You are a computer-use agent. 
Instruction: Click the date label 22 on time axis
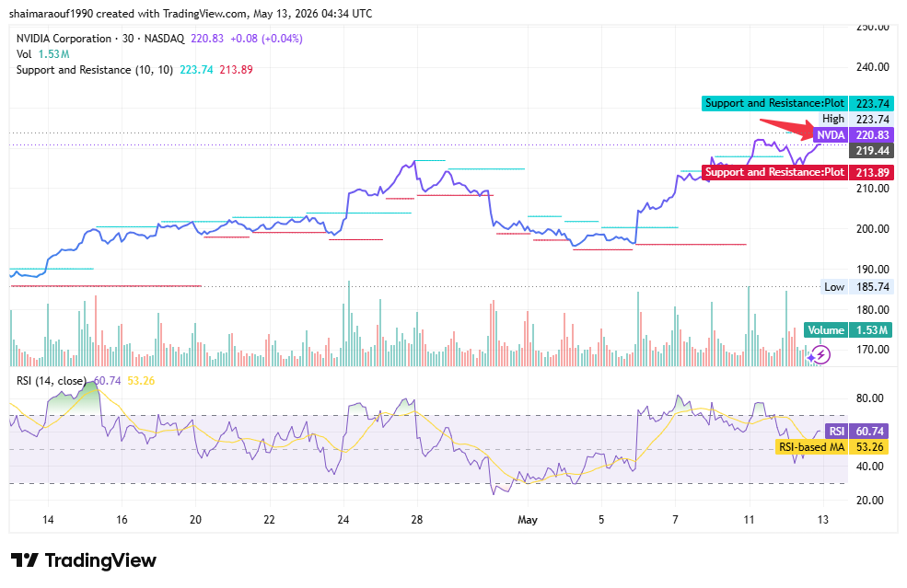pos(269,520)
